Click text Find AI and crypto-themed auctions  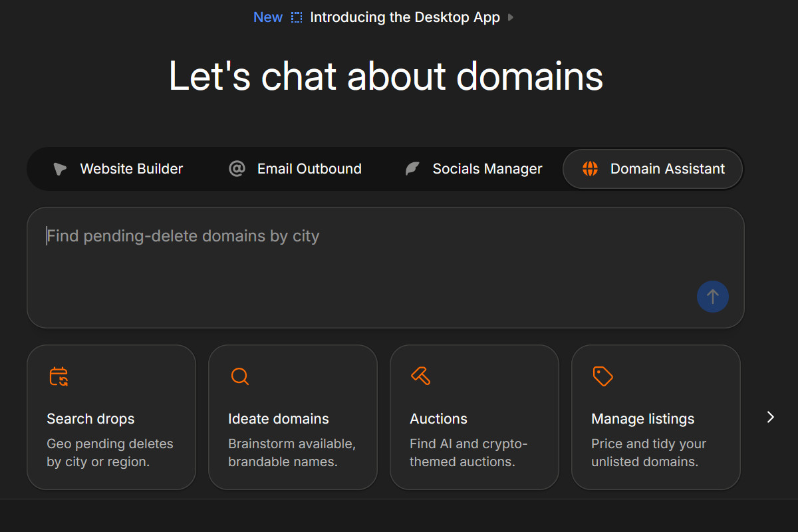(x=468, y=453)
